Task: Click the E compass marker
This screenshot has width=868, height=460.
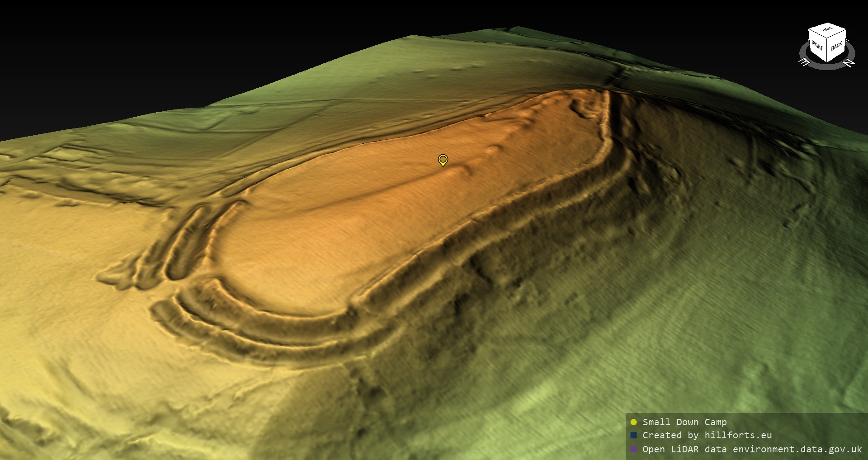Action: pos(804,62)
